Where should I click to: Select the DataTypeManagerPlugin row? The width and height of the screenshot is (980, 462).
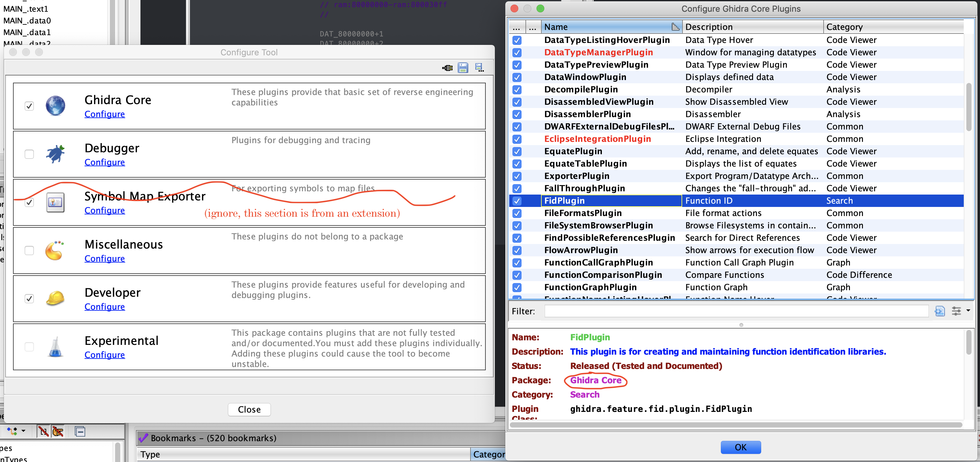[x=736, y=52]
